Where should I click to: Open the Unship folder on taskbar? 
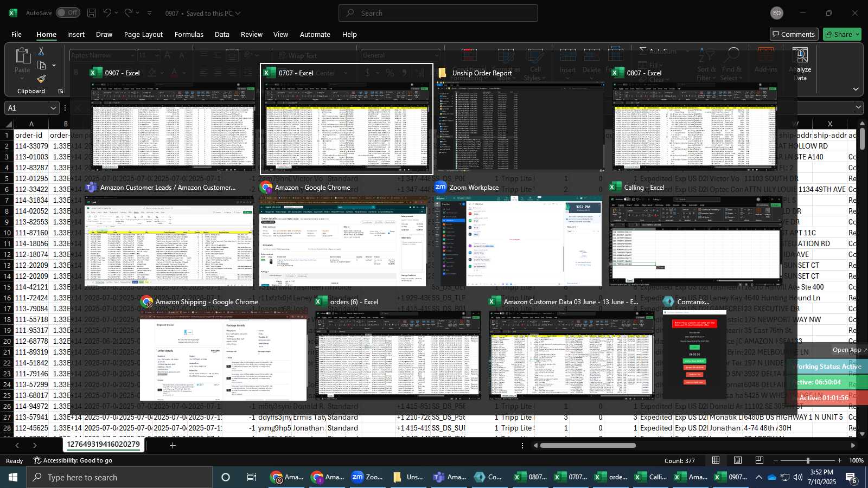tap(408, 477)
